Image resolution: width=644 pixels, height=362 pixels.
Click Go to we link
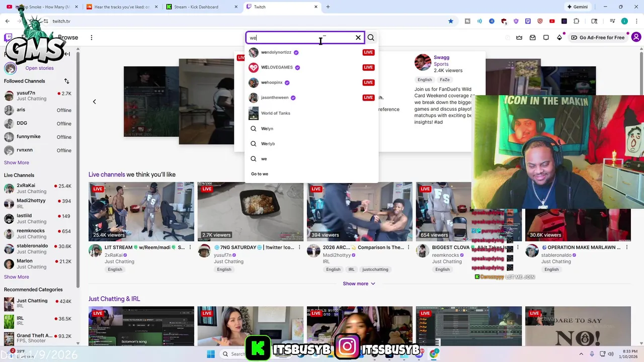260,174
